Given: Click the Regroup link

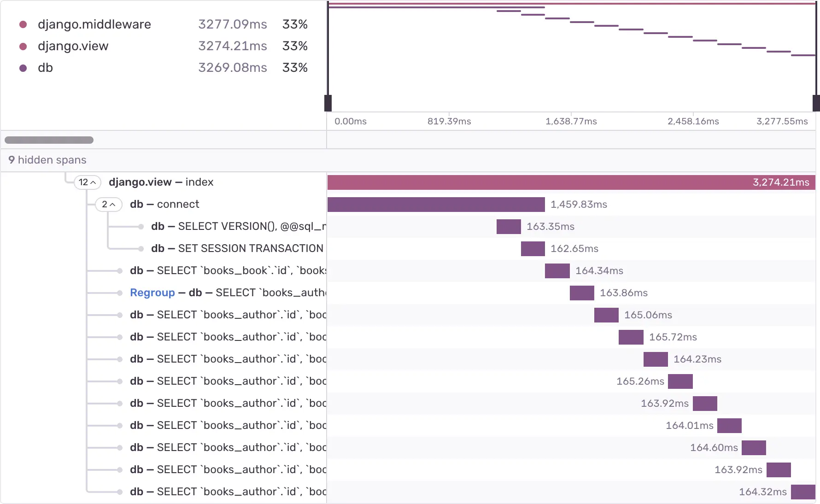Looking at the screenshot, I should pos(152,293).
